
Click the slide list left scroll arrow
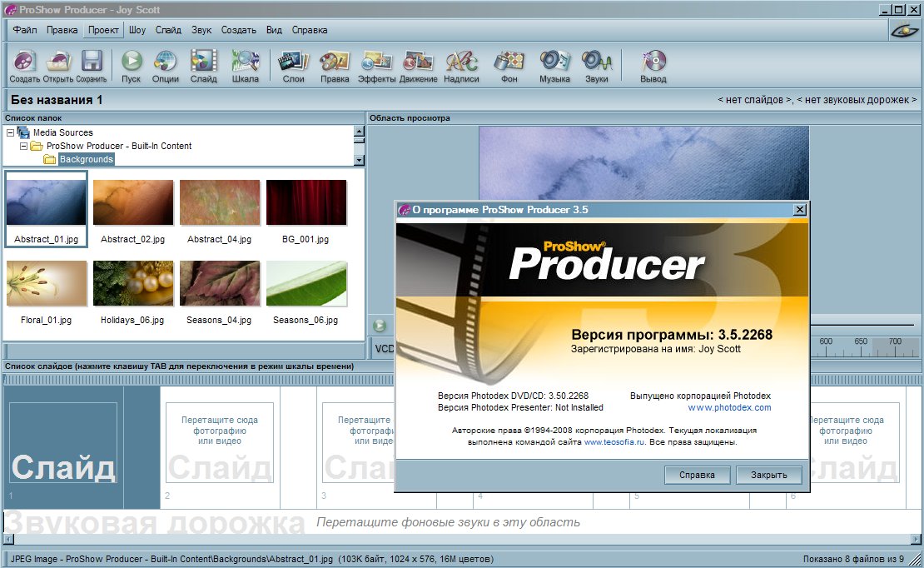pyautogui.click(x=8, y=539)
